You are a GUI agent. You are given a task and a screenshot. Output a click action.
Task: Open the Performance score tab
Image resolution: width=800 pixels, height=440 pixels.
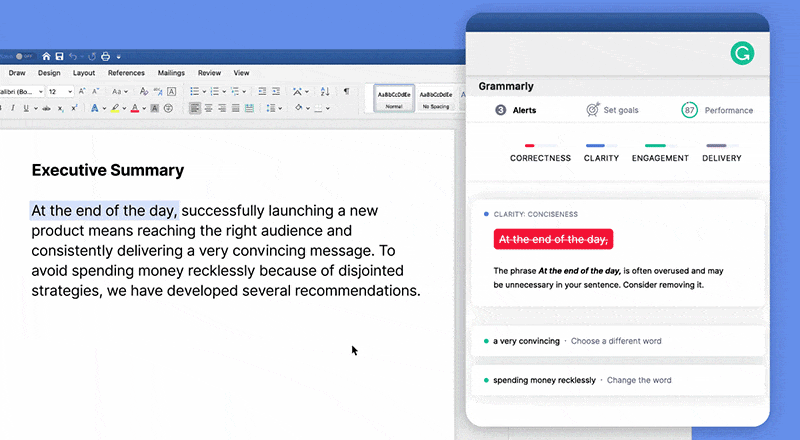pos(717,110)
